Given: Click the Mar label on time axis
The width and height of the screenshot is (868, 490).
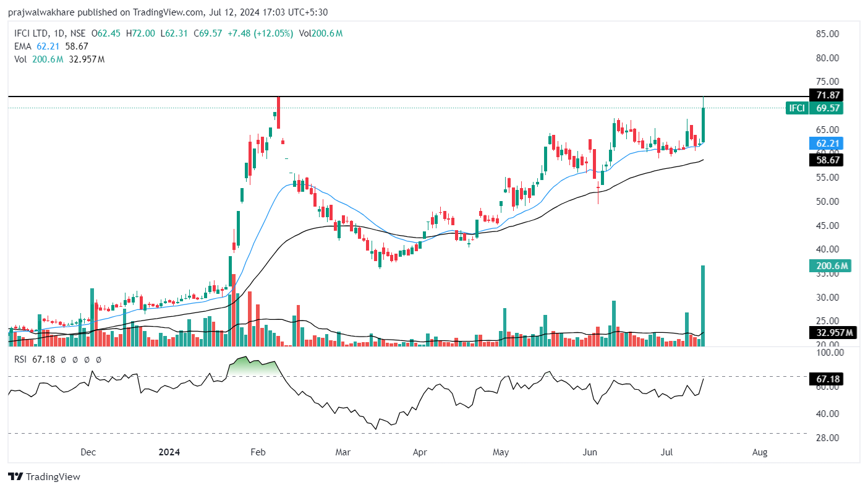Looking at the screenshot, I should click(343, 452).
